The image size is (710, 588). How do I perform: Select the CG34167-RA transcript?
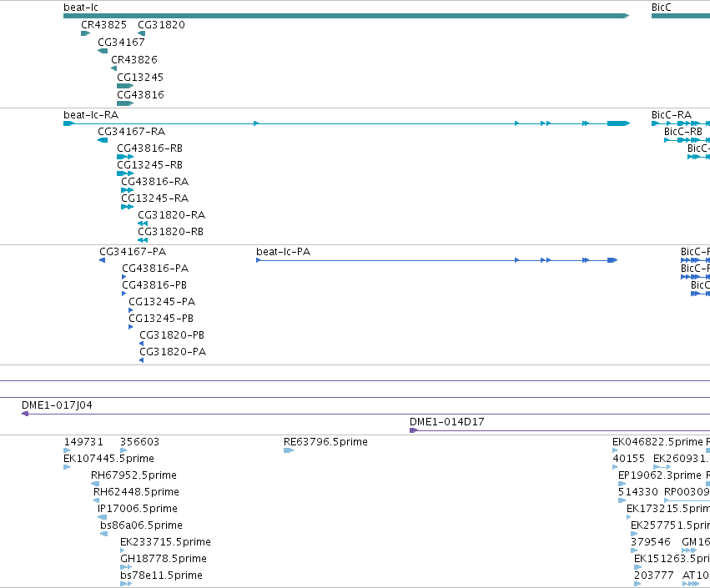tap(103, 140)
